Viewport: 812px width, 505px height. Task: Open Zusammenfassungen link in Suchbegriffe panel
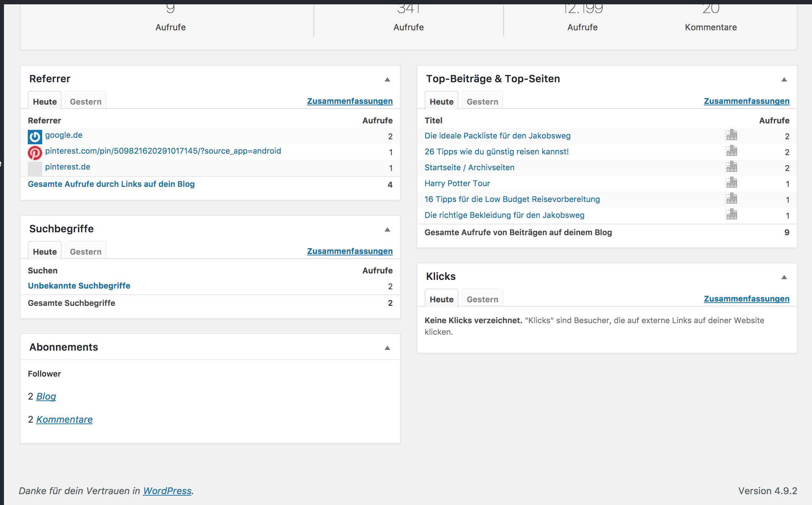(350, 251)
